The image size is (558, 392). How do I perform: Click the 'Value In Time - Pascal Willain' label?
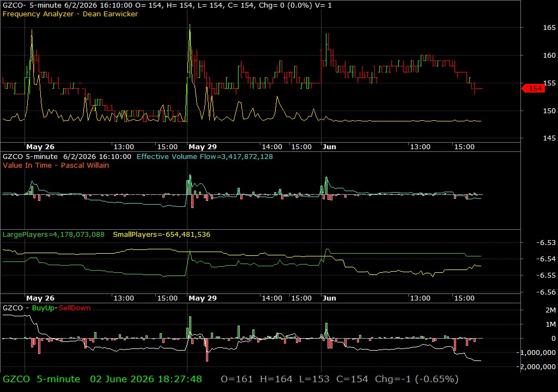click(x=56, y=165)
